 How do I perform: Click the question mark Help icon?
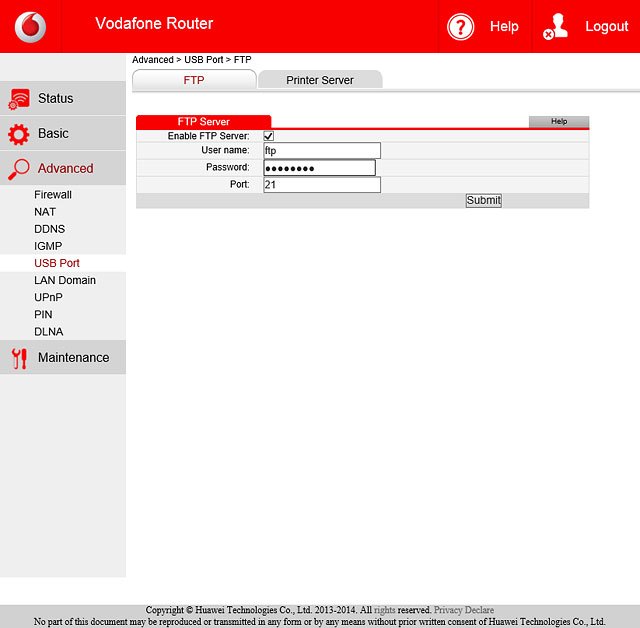click(x=460, y=27)
